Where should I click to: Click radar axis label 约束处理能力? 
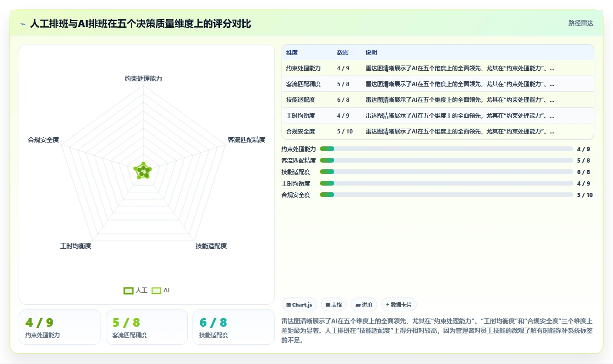[143, 78]
